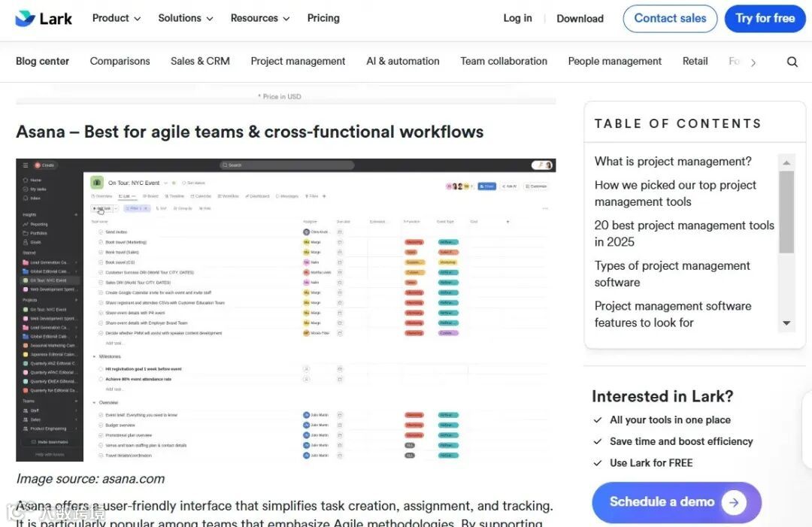
Task: Jump to Project management software features section
Action: pyautogui.click(x=673, y=314)
